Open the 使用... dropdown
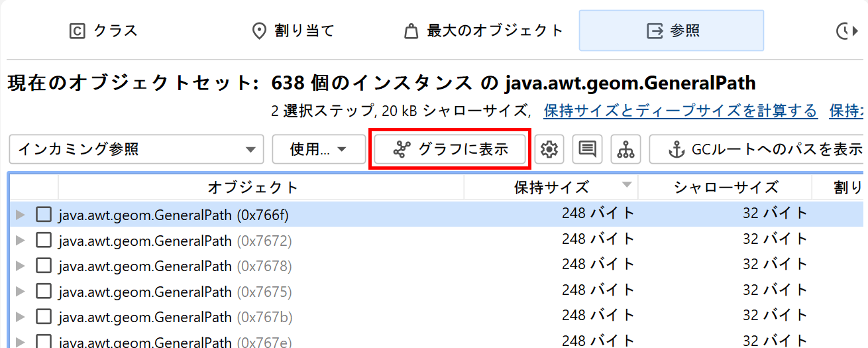The width and height of the screenshot is (868, 348). (319, 149)
